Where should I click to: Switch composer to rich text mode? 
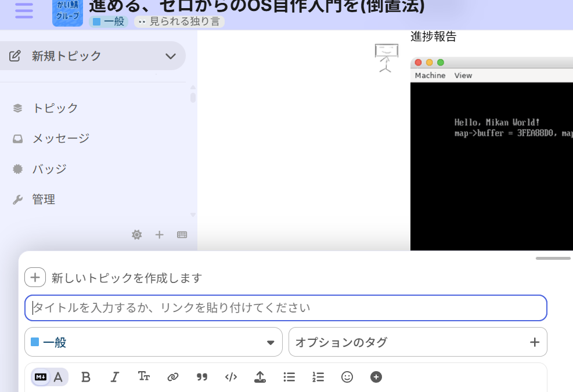59,378
